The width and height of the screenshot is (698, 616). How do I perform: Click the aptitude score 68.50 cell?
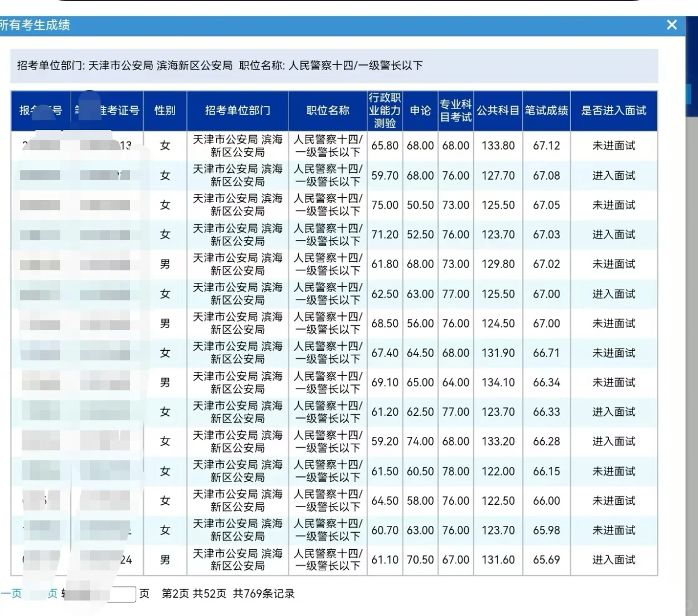click(385, 323)
